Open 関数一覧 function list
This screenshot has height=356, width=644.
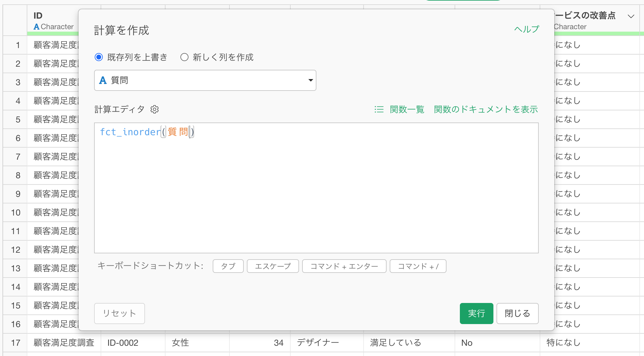point(407,109)
